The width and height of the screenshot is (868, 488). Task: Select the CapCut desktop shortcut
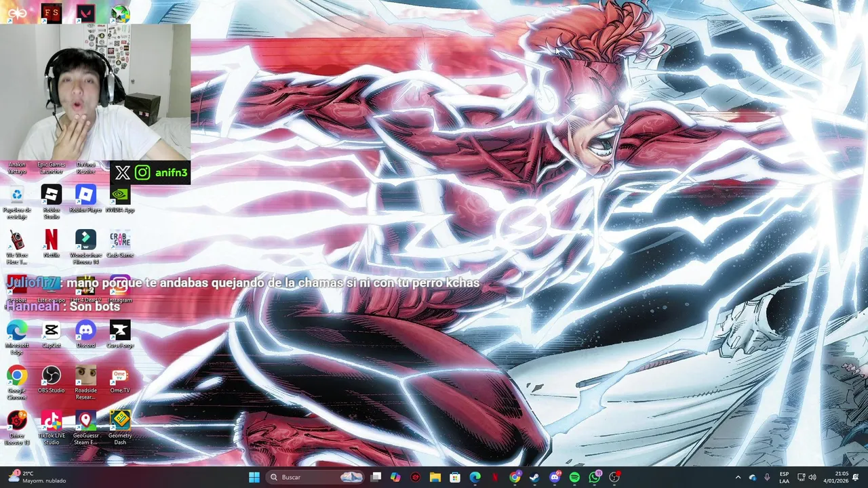(x=52, y=334)
